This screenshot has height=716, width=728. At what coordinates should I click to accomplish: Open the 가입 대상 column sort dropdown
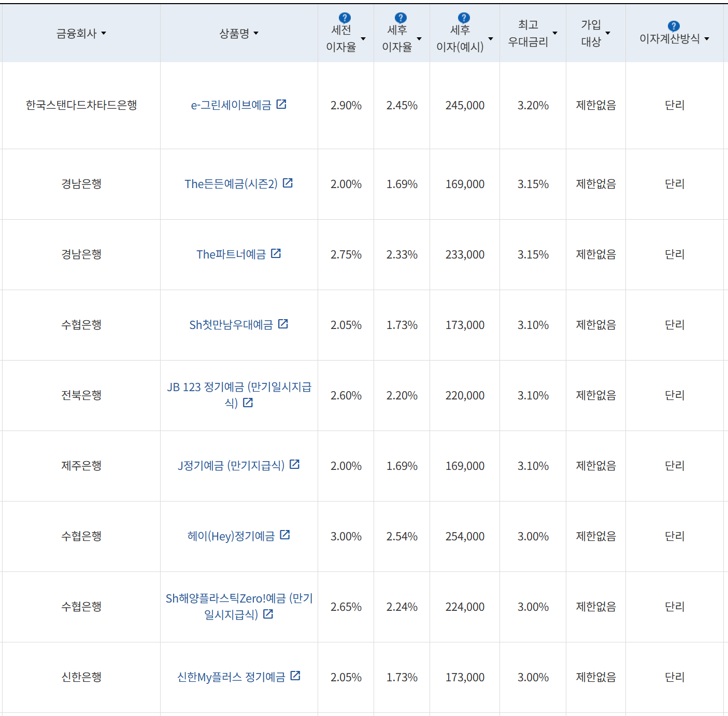coord(608,33)
